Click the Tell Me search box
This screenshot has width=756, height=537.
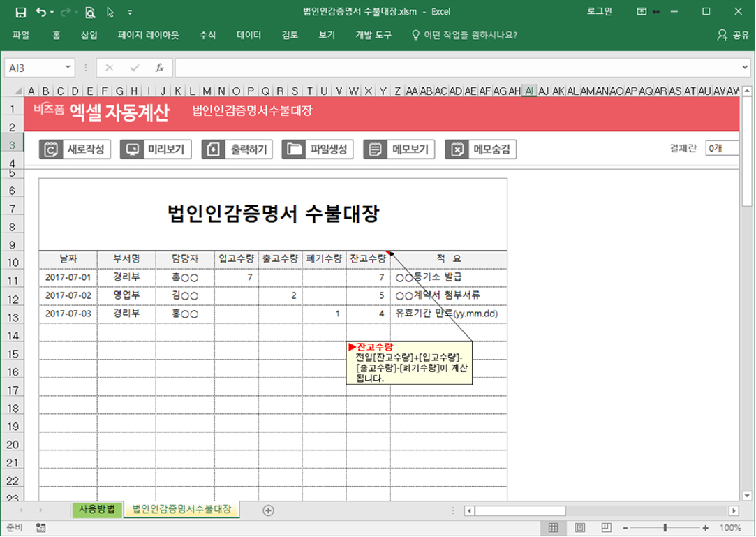click(x=465, y=35)
